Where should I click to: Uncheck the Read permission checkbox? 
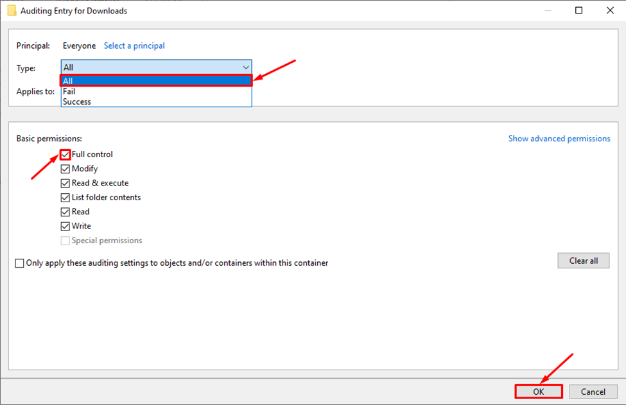(x=65, y=212)
